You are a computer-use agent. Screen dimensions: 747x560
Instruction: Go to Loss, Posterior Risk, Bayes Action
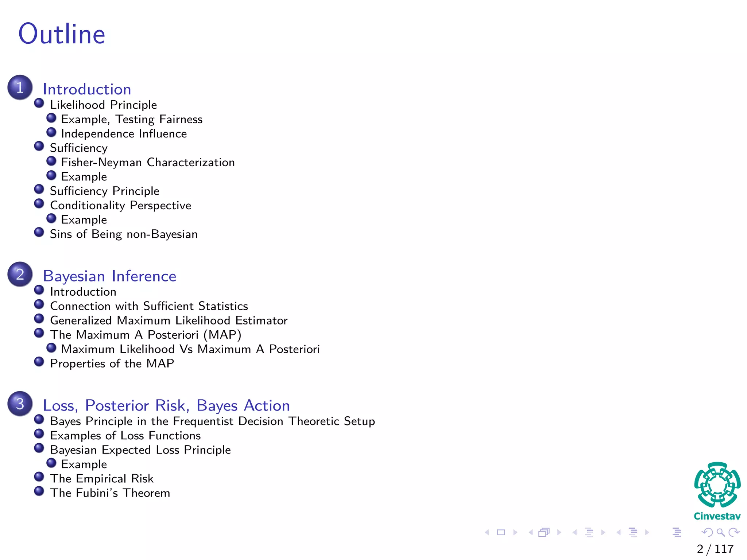pos(166,405)
